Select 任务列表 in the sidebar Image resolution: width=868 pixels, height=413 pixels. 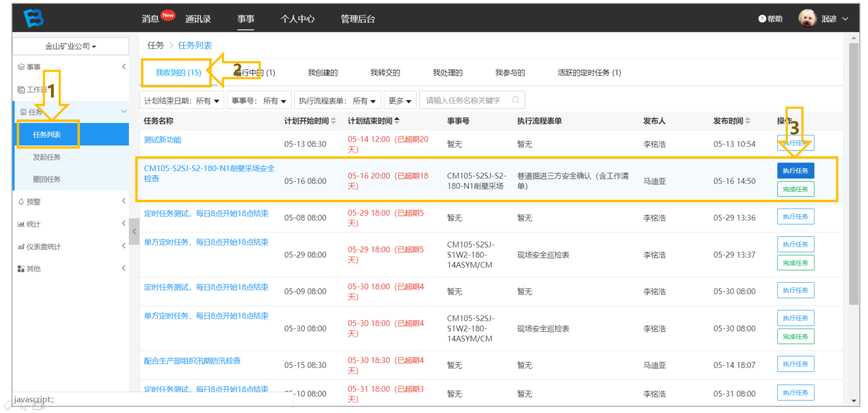47,134
